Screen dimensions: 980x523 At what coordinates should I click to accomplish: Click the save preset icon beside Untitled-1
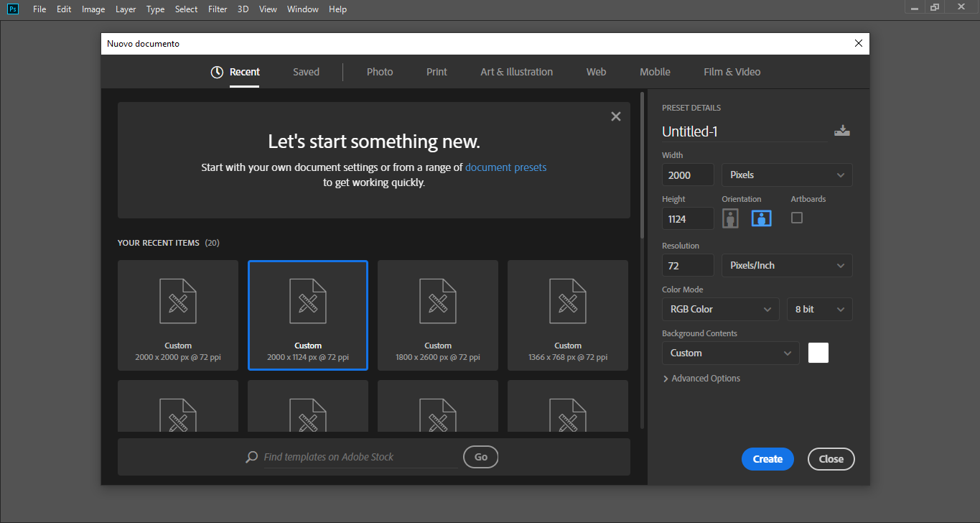842,131
